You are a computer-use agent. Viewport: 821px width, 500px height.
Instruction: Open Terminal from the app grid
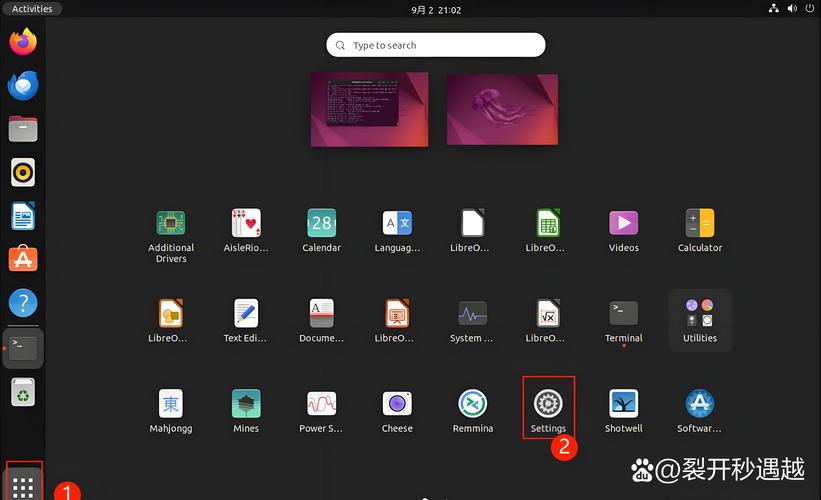coord(624,320)
